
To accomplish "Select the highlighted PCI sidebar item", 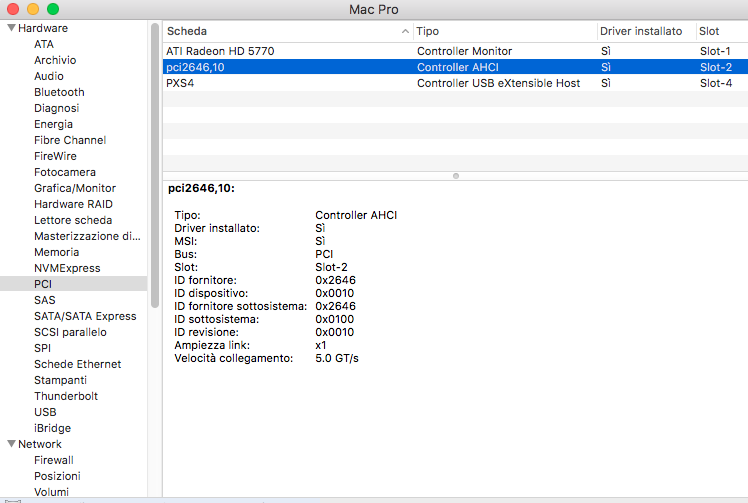I will (73, 284).
